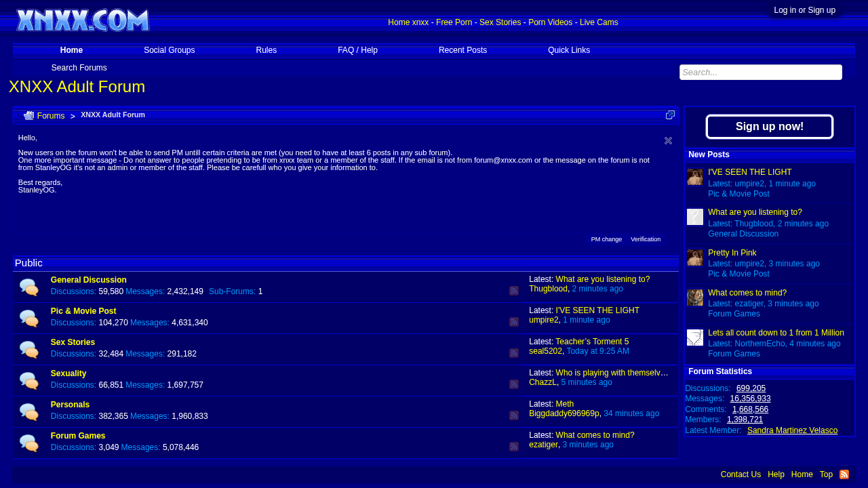This screenshot has width=868, height=488.
Task: Click the General Discussion forum bubble icon
Action: [28, 287]
